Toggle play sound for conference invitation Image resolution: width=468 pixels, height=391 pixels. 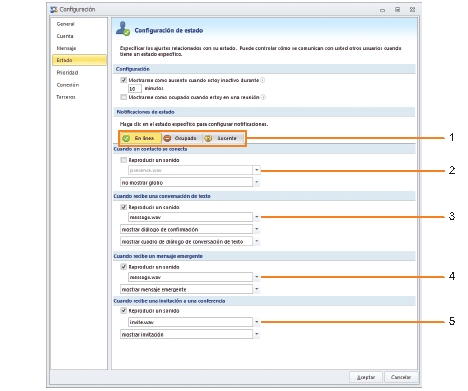click(124, 311)
